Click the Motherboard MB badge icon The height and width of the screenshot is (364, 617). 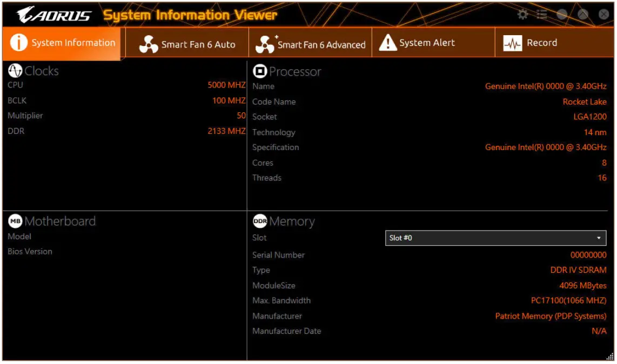(15, 221)
